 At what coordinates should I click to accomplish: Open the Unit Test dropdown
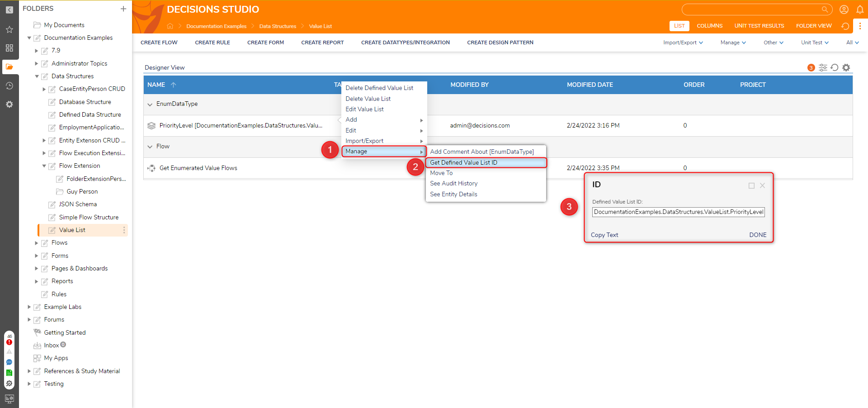815,43
